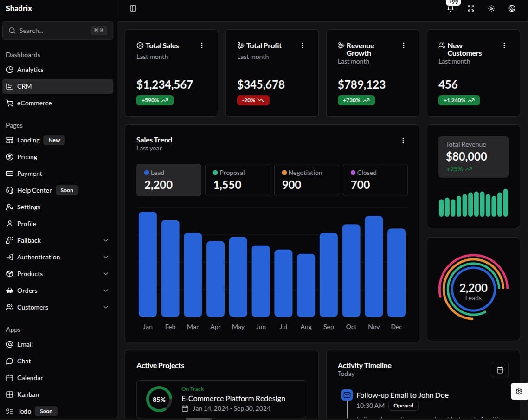
Task: Open the Kanban app
Action: pos(58,394)
